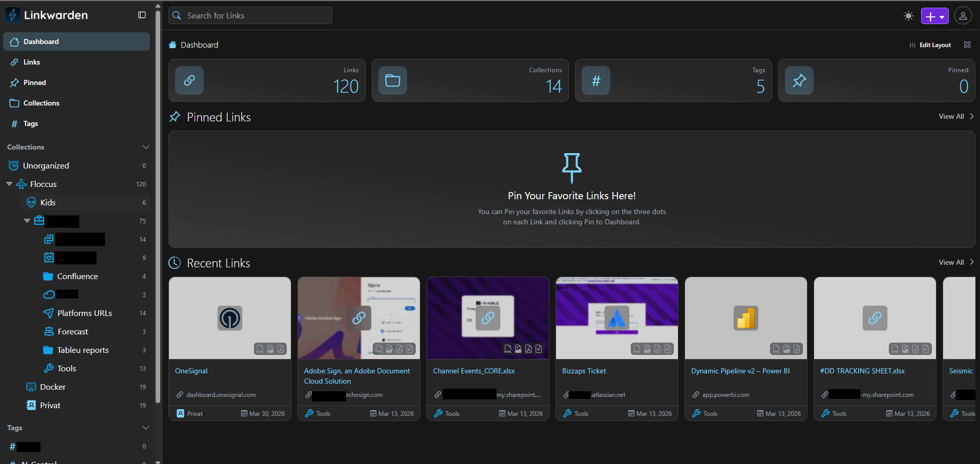The image size is (980, 464).
Task: Open the Confluence collection
Action: click(95, 276)
